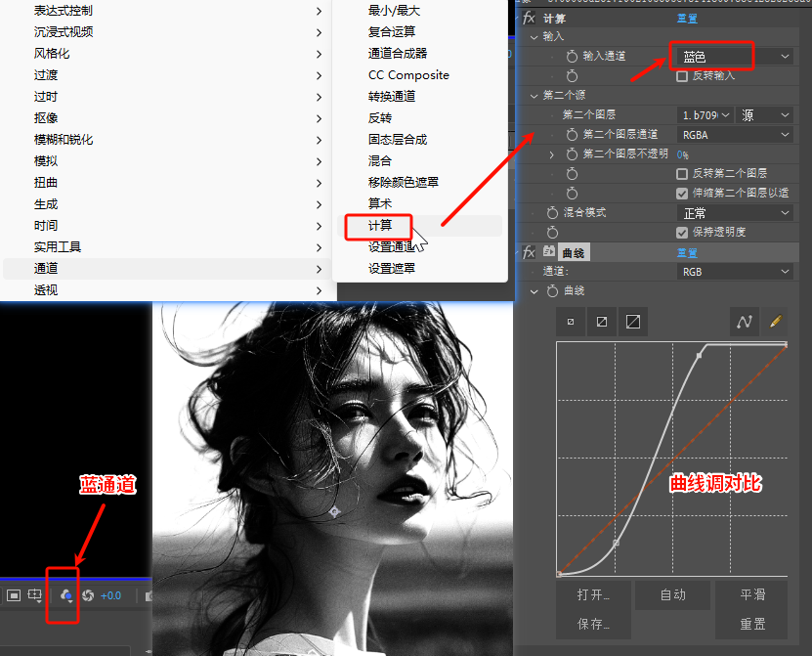
Task: Click the 保存... curves button
Action: pos(593,624)
